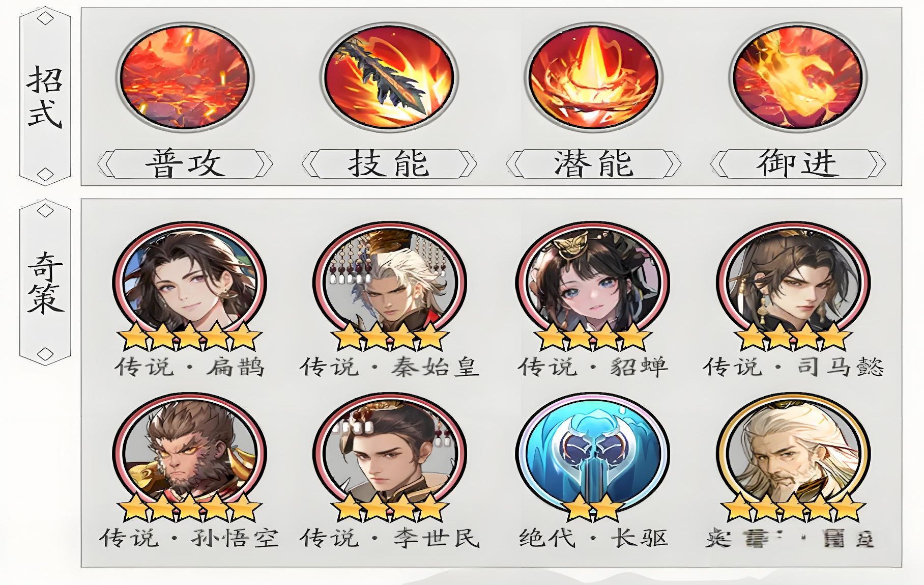Switch to the 招式 side tab
924x585 pixels.
[x=45, y=97]
